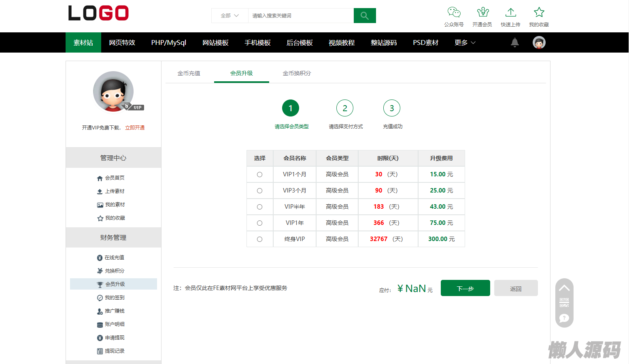Screen dimensions: 629x364
Task: Click the 立即开通 VIP link
Action: (x=135, y=127)
